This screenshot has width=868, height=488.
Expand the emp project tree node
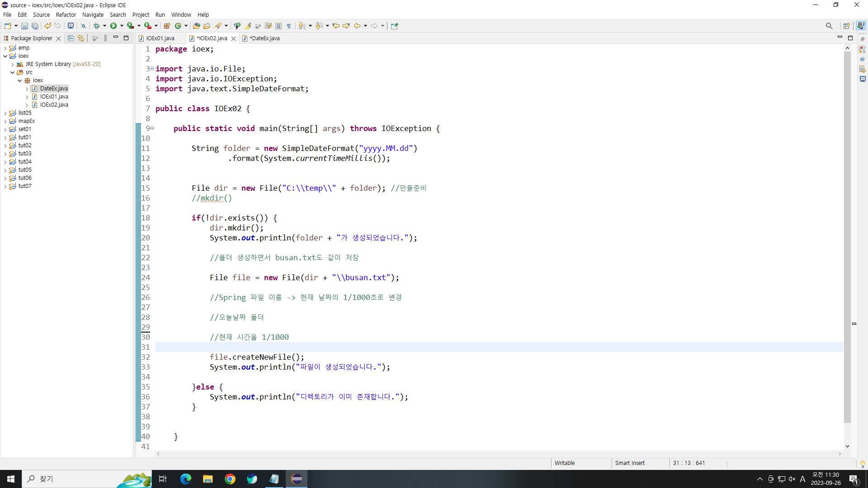point(5,48)
